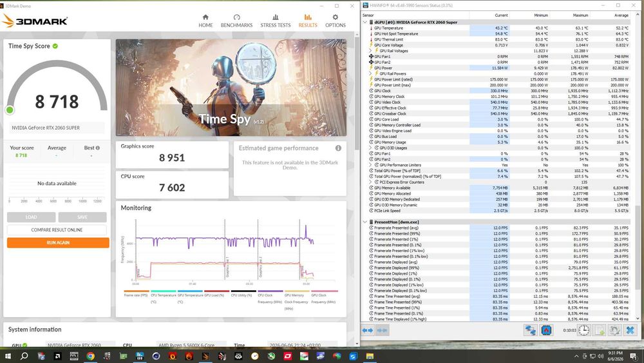Select the Results tab in 3DMark

pyautogui.click(x=308, y=21)
